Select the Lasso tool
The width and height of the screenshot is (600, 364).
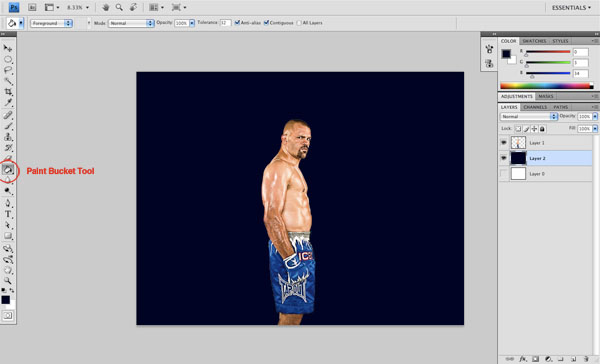[8, 70]
